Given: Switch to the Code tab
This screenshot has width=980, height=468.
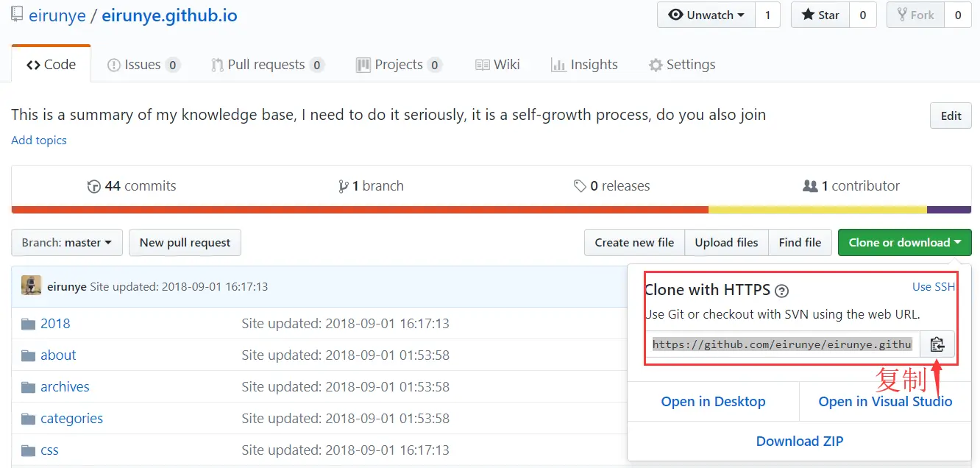Looking at the screenshot, I should click(x=52, y=65).
